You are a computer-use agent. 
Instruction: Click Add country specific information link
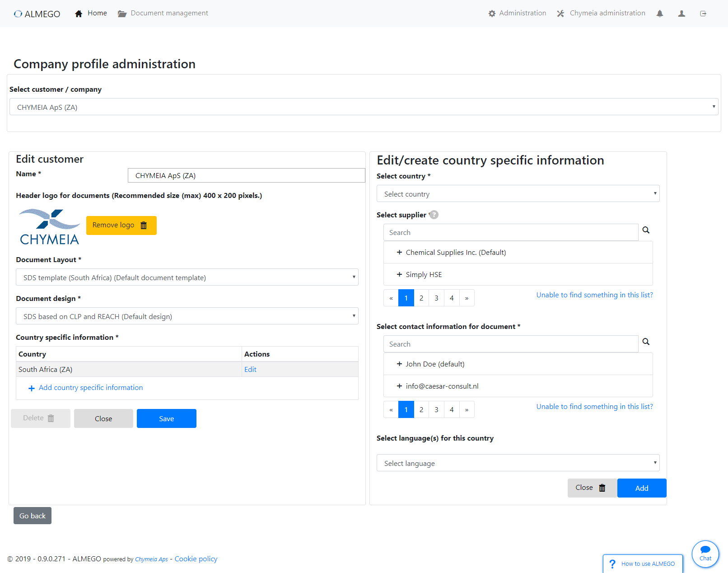pyautogui.click(x=91, y=387)
